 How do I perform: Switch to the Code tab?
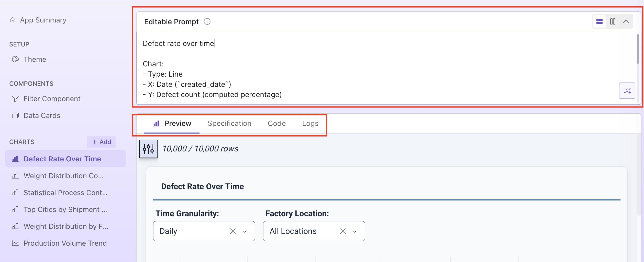click(x=276, y=124)
